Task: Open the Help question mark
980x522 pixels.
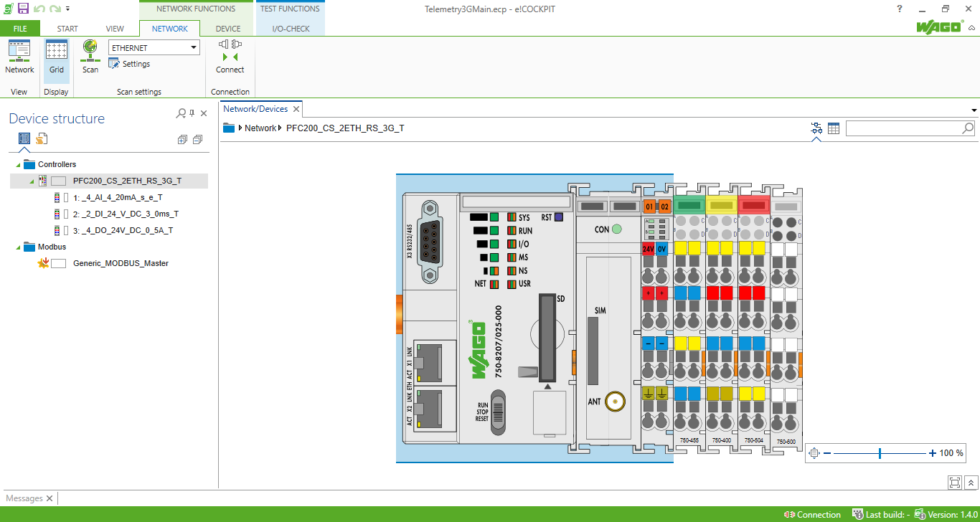Action: [900, 9]
